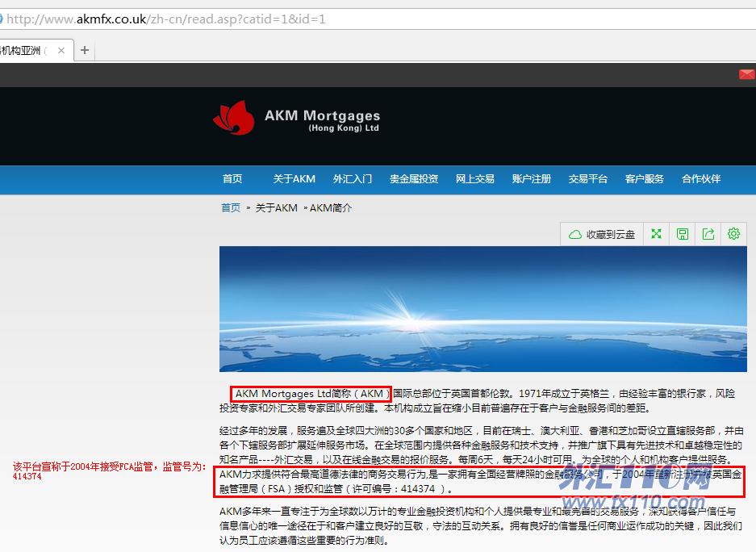Screen dimensions: 756x552
Task: Open the 关于AKM navigation menu item
Action: (294, 179)
